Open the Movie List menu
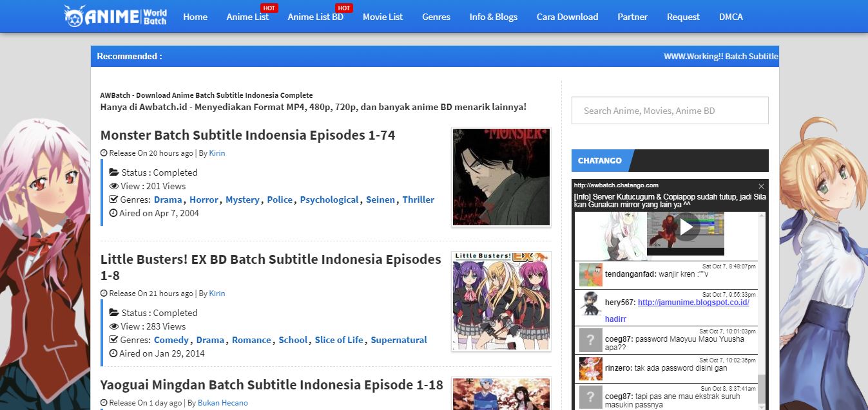 click(x=382, y=17)
